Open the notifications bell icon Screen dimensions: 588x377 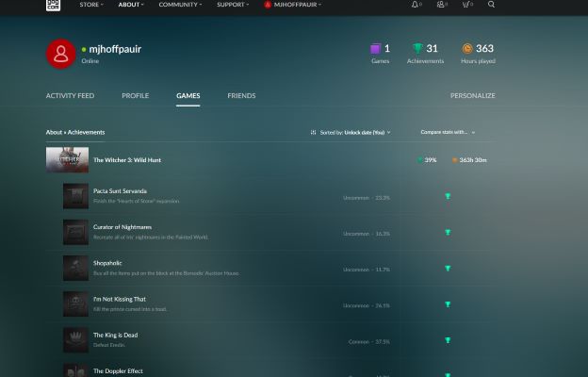click(415, 5)
